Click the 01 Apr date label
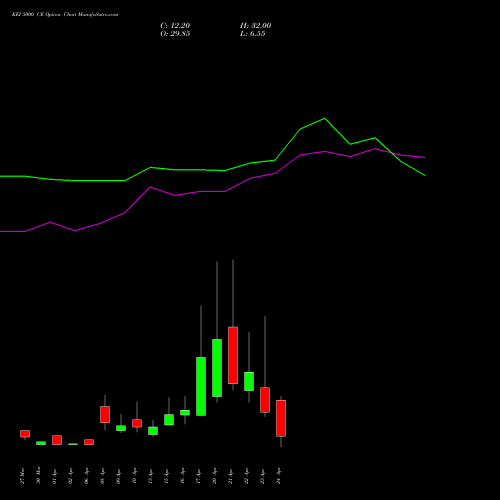500x500 pixels. [54, 476]
